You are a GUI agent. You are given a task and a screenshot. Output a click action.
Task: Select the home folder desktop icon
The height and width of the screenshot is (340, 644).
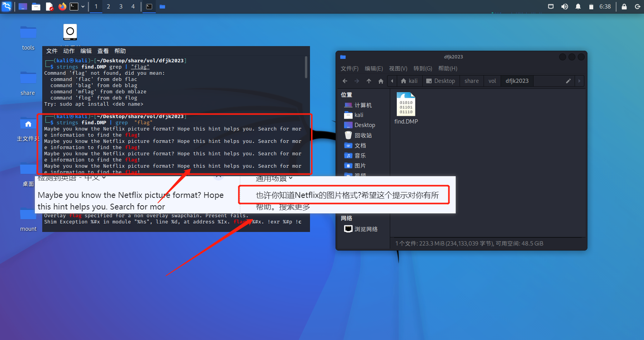[28, 129]
